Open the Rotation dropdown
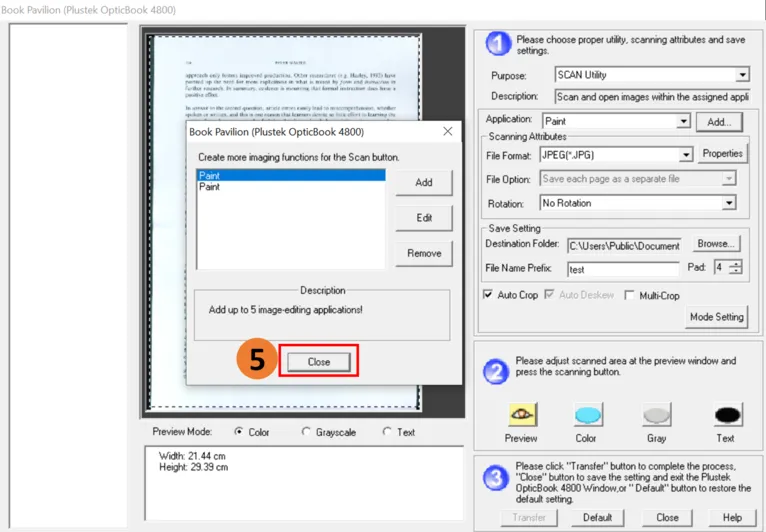Image resolution: width=766 pixels, height=532 pixels. point(729,203)
